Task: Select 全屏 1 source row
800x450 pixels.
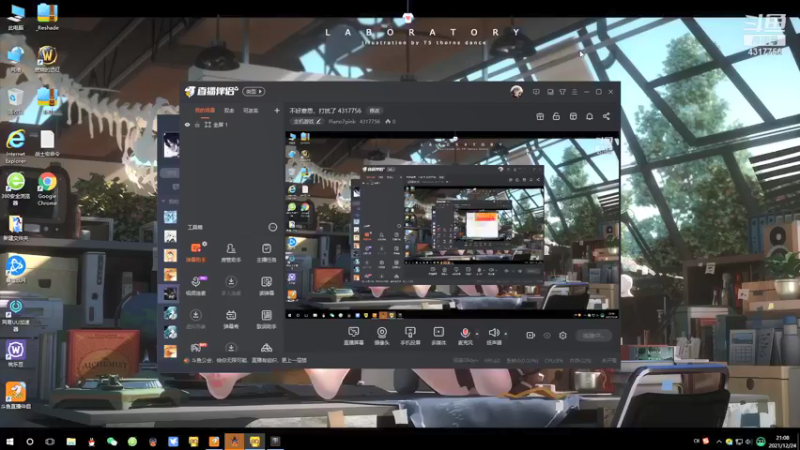Action: pos(232,124)
